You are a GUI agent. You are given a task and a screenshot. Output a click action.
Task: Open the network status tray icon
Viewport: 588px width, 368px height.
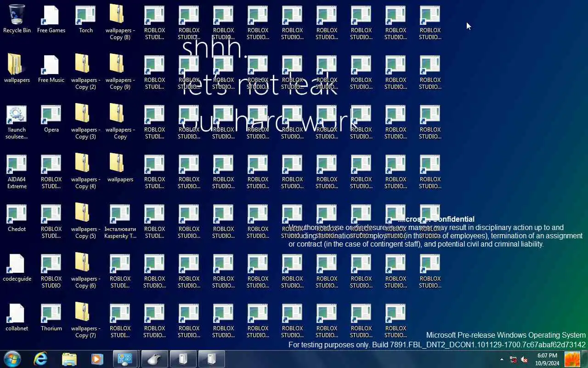tap(513, 359)
